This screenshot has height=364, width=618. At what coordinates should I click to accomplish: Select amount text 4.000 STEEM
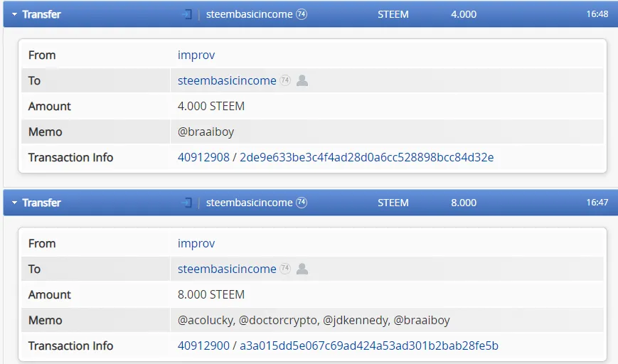[211, 107]
